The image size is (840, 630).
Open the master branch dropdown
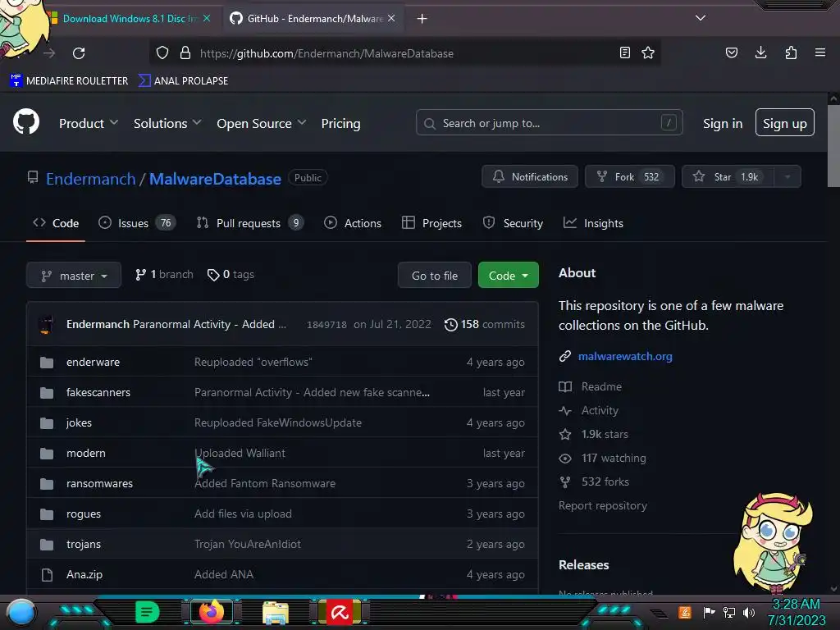pos(74,276)
